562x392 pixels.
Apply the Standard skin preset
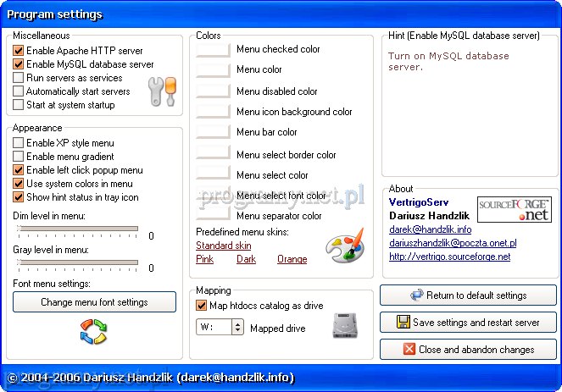coord(223,246)
